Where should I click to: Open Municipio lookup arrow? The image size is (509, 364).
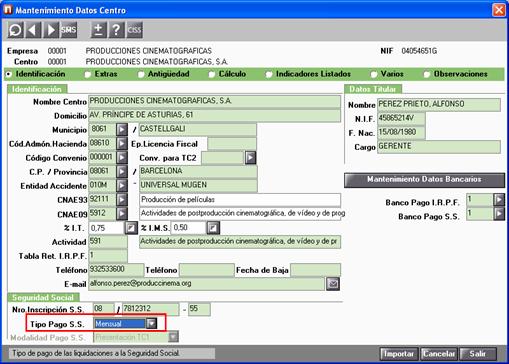pos(122,130)
